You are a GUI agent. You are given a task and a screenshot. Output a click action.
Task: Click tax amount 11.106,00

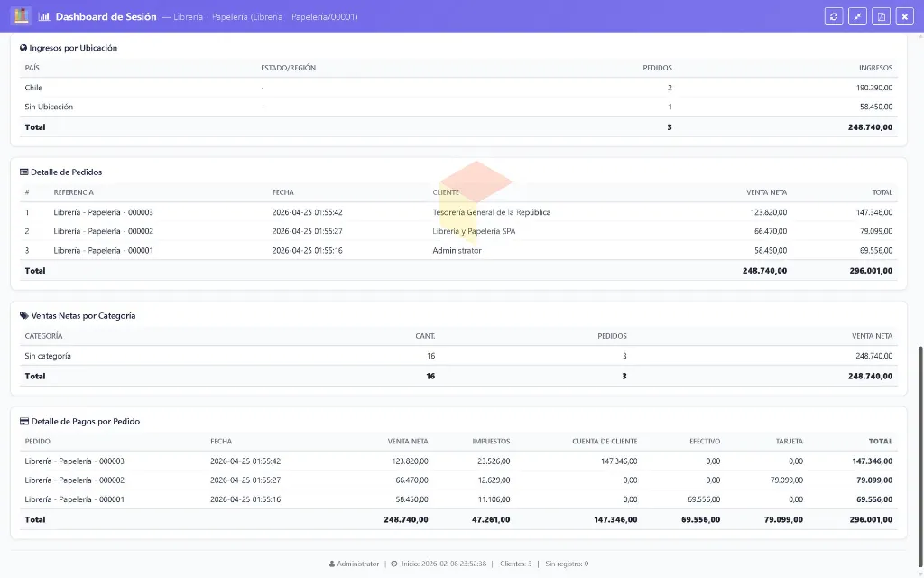pyautogui.click(x=494, y=499)
